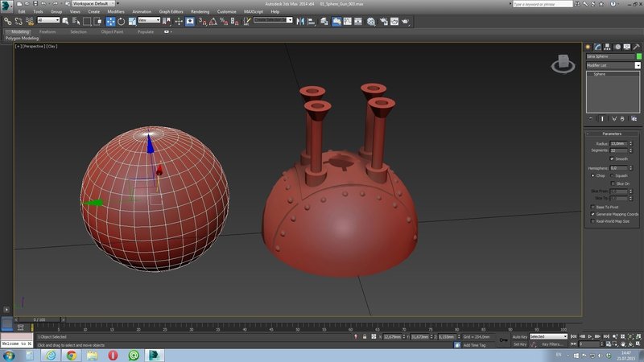
Task: Open the Utilities command panel tab
Action: pos(637,47)
